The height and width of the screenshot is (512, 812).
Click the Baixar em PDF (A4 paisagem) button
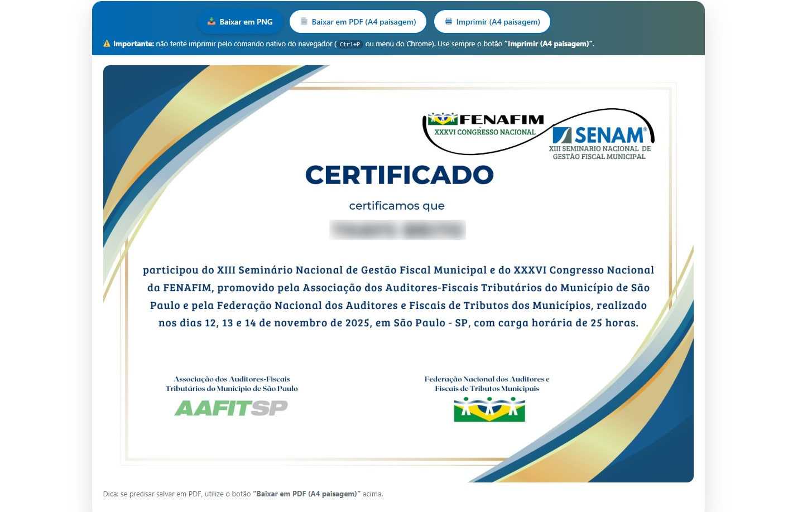click(358, 21)
